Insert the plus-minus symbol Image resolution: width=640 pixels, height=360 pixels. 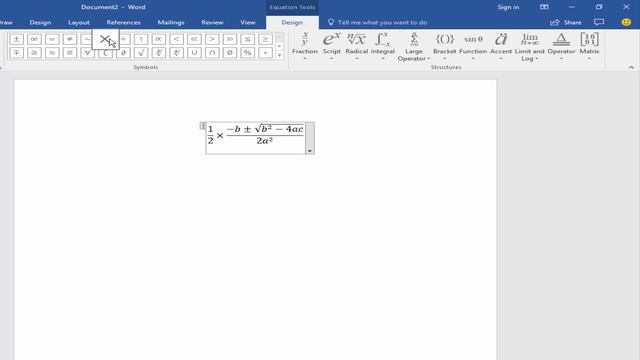point(16,39)
